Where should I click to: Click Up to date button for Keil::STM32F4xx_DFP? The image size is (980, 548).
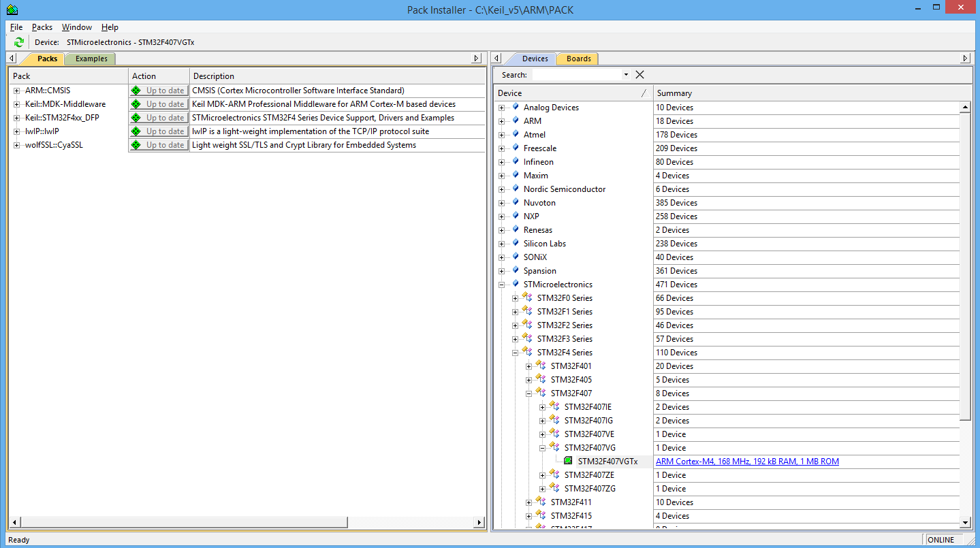[159, 118]
